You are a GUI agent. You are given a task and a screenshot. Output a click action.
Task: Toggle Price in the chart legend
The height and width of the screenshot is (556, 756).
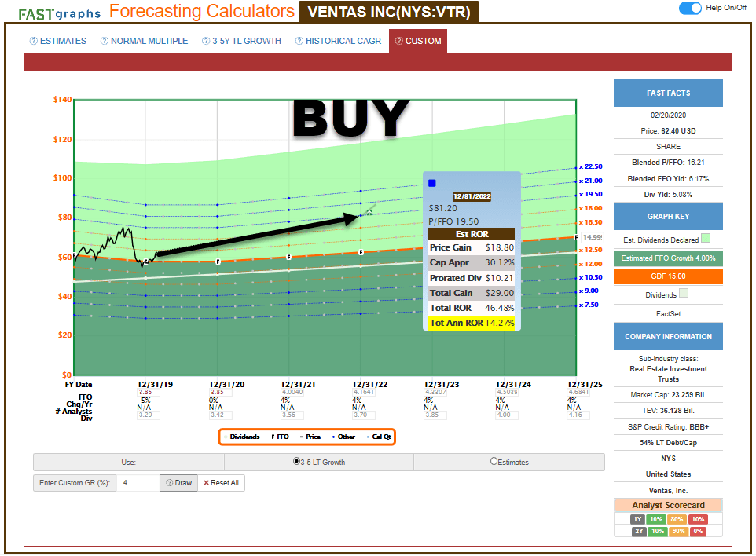pyautogui.click(x=310, y=437)
